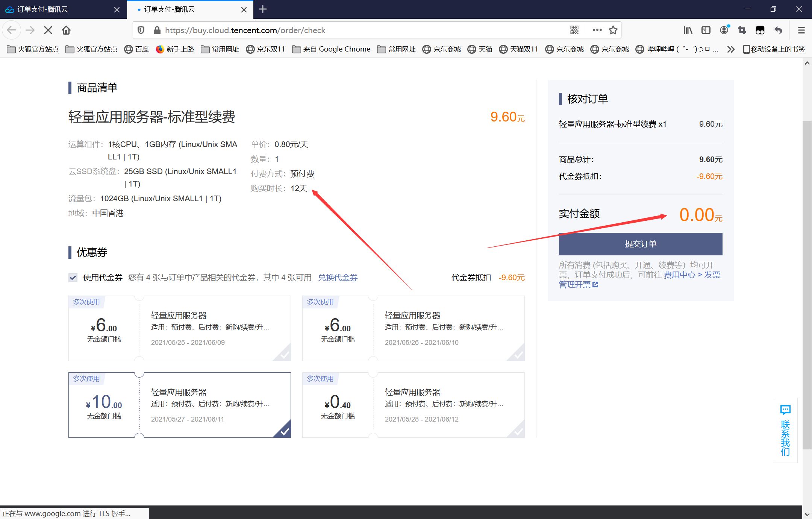This screenshot has width=812, height=519.
Task: Open the Firefox hamburger menu
Action: coord(801,30)
